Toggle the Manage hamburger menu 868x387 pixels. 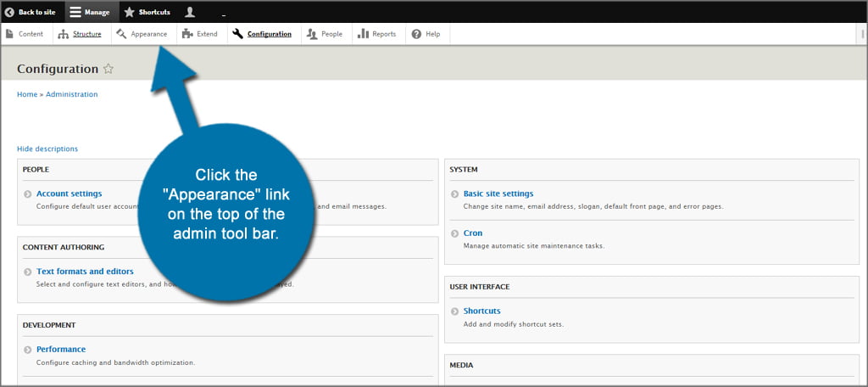tap(76, 12)
